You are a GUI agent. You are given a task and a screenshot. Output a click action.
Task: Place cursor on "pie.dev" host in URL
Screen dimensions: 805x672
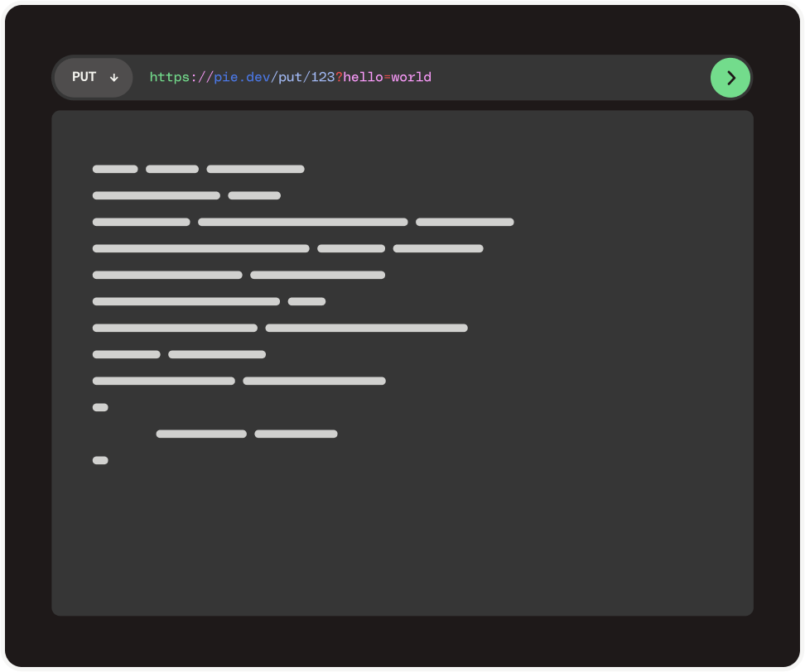(242, 77)
